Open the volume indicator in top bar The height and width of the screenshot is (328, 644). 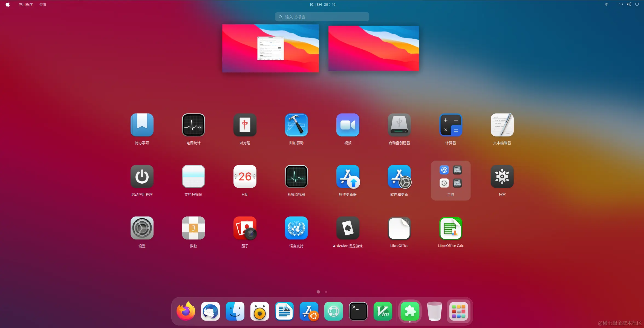pos(629,4)
